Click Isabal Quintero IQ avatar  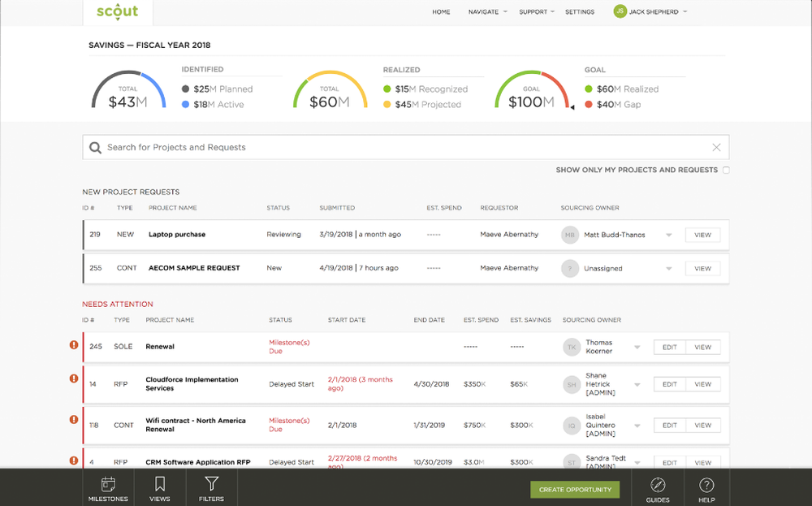571,426
